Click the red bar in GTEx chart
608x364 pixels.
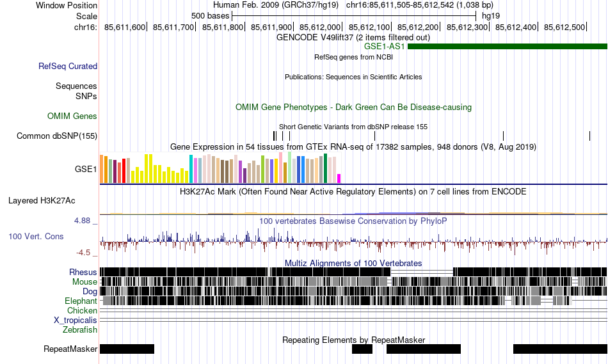tap(124, 171)
